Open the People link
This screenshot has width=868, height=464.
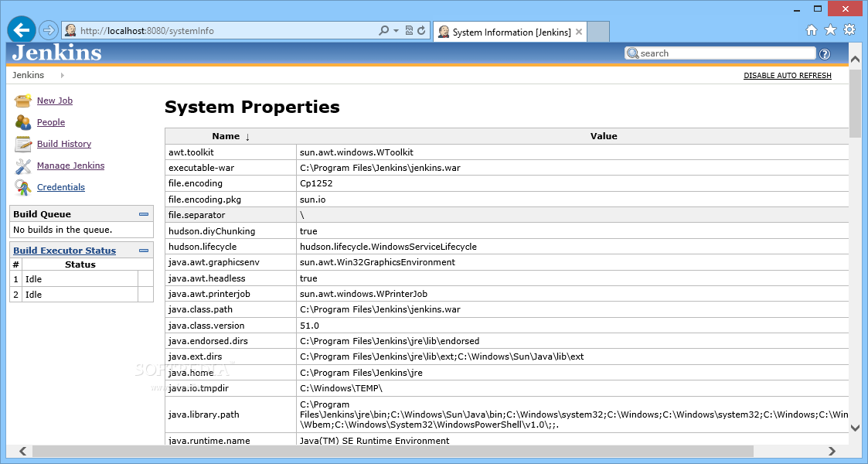click(51, 122)
